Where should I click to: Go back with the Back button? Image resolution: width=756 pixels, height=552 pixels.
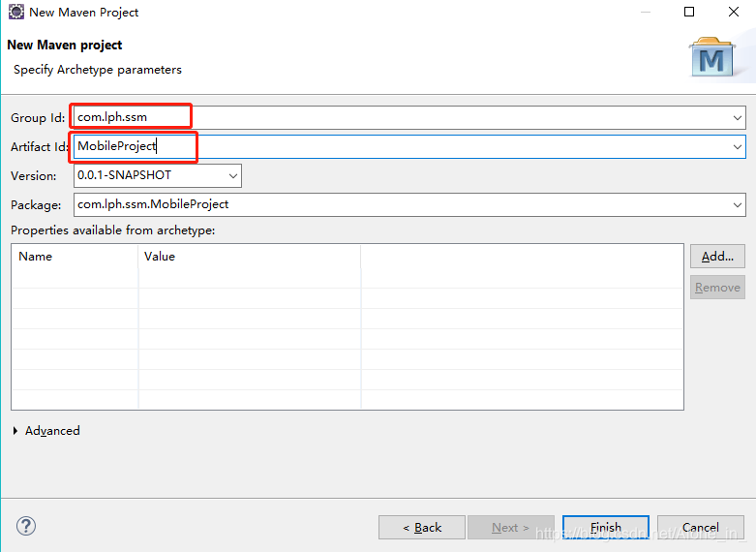[422, 527]
